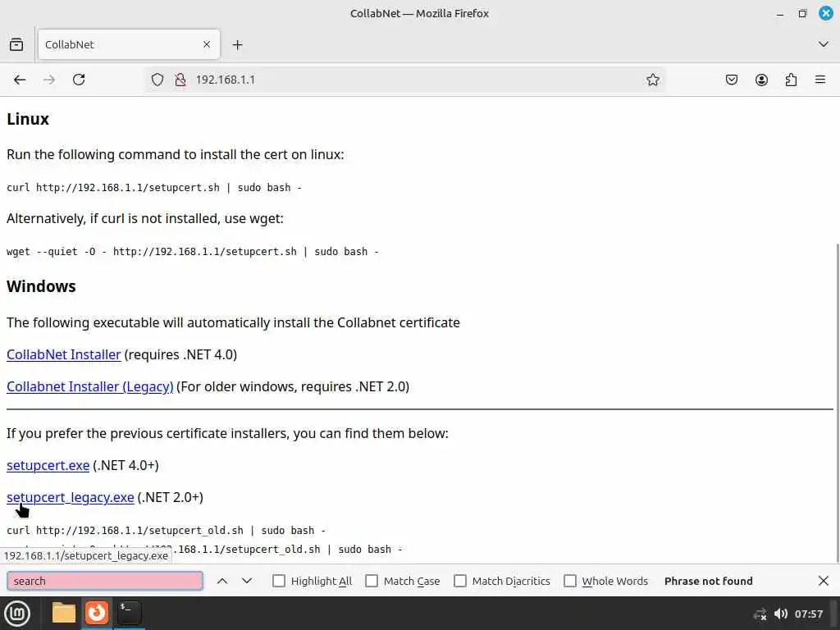Go to previous find match arrow
840x630 pixels.
pyautogui.click(x=222, y=581)
